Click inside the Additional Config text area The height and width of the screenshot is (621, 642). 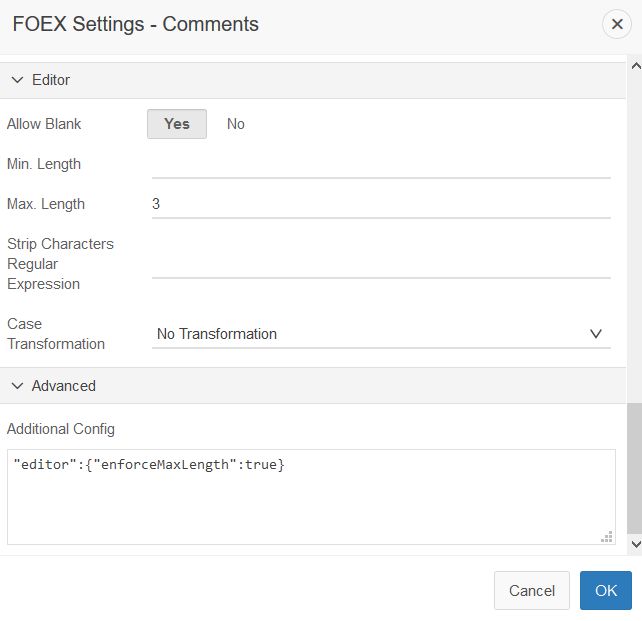(311, 497)
